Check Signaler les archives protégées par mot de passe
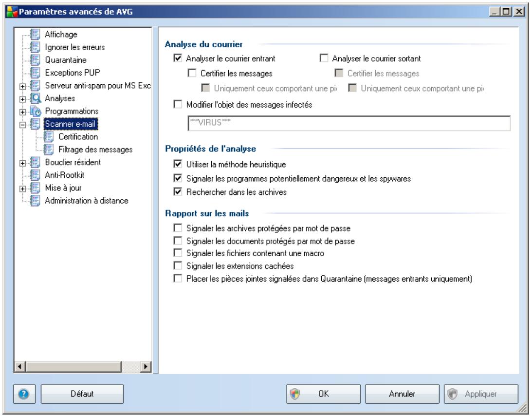This screenshot has height=416, width=532. (x=178, y=227)
